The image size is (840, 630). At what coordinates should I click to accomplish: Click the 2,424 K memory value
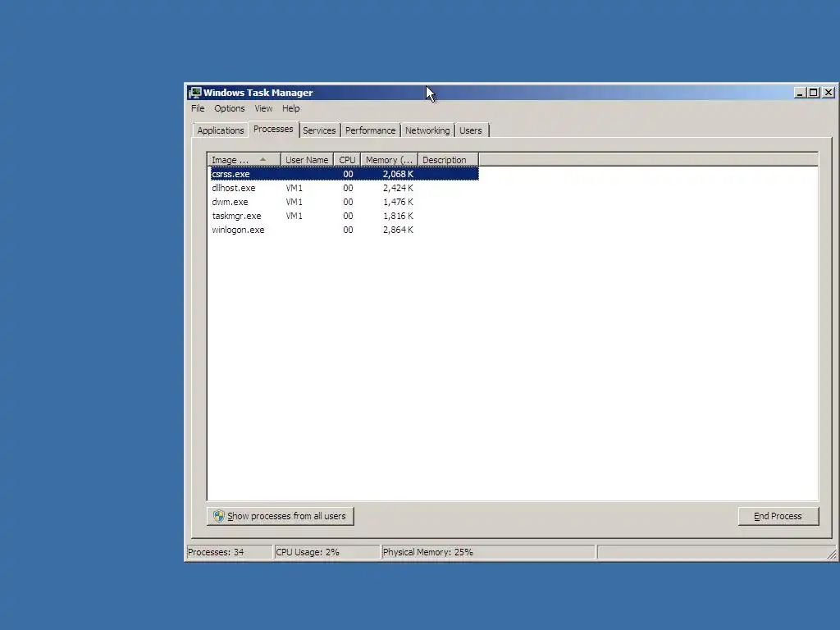pyautogui.click(x=398, y=188)
